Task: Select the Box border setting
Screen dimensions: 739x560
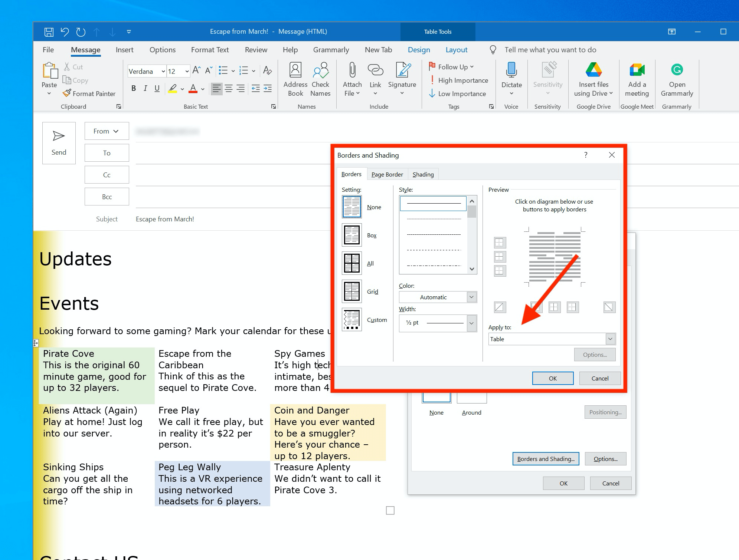Action: click(351, 235)
